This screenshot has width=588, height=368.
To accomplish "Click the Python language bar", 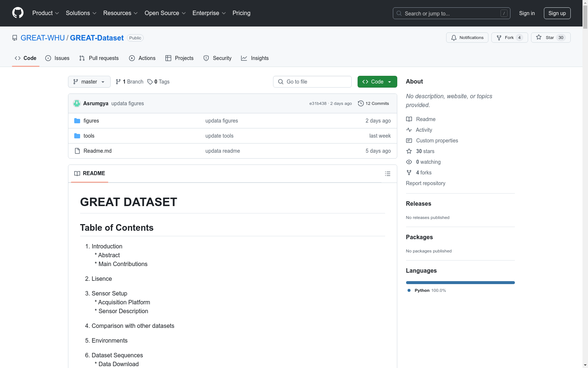I will click(460, 283).
